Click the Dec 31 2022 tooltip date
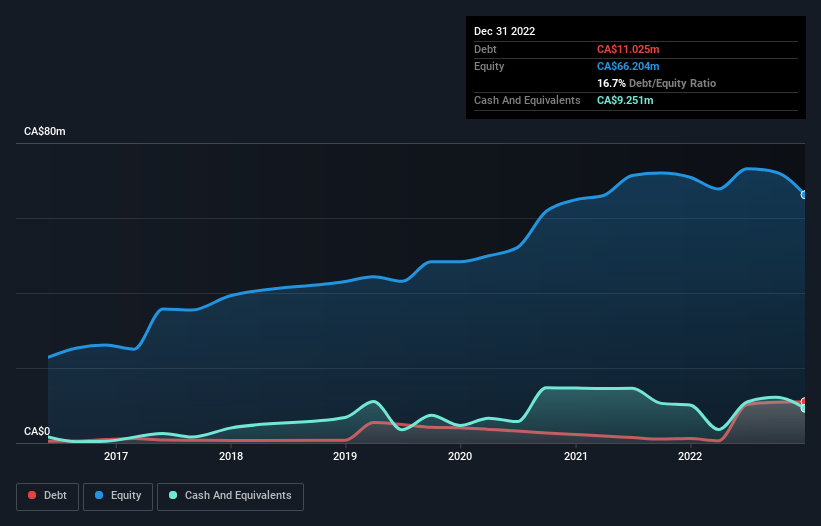The height and width of the screenshot is (526, 821). (504, 31)
